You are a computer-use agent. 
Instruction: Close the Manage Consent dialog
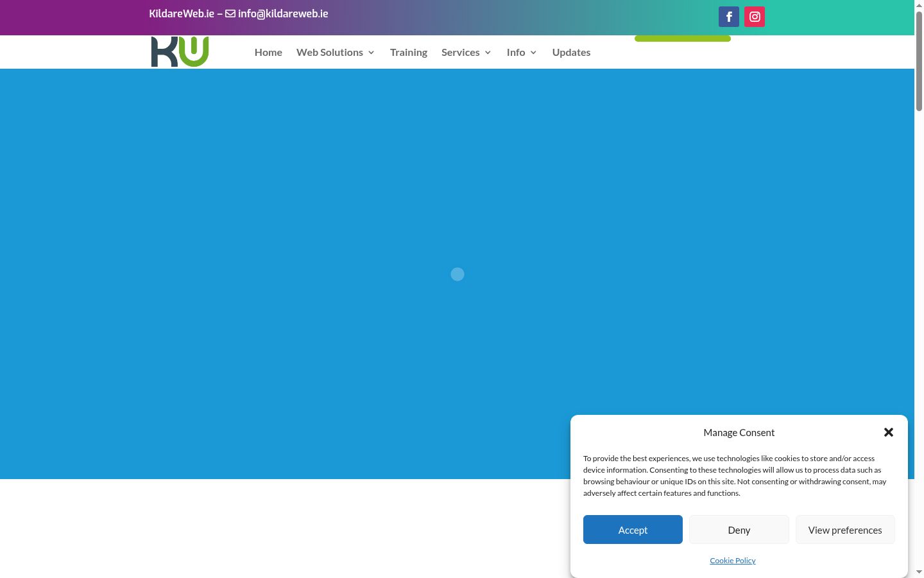click(889, 432)
